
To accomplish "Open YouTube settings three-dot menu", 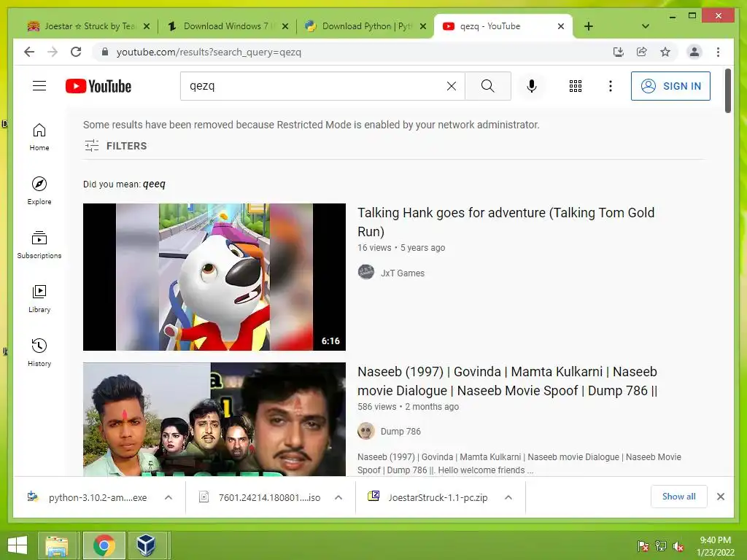I will coord(611,86).
